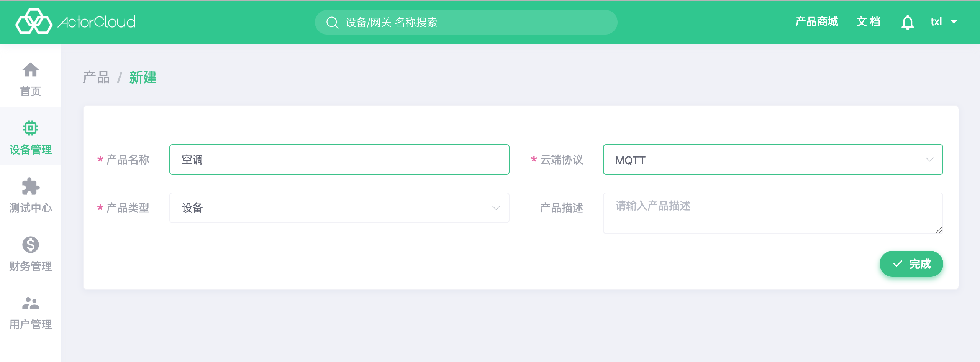Click the notification bell icon
Image resolution: width=980 pixels, height=362 pixels.
(x=907, y=22)
